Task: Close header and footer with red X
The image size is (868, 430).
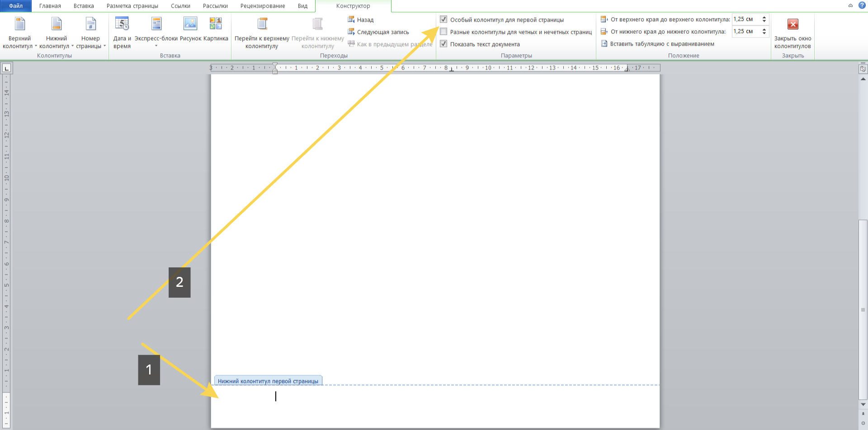Action: point(793,24)
